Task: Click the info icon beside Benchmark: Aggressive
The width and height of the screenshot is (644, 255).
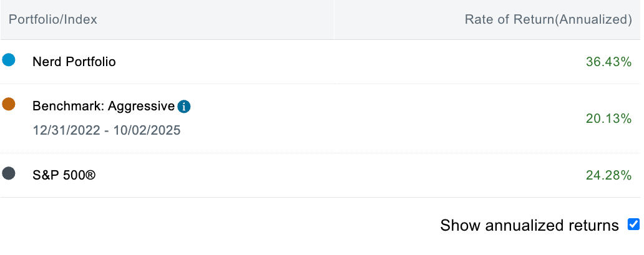Action: [184, 107]
